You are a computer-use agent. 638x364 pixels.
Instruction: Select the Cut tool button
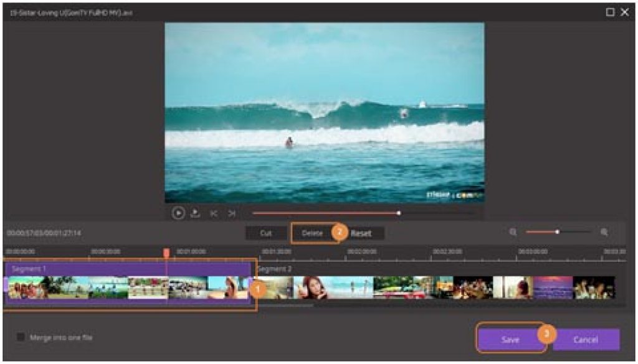(267, 233)
